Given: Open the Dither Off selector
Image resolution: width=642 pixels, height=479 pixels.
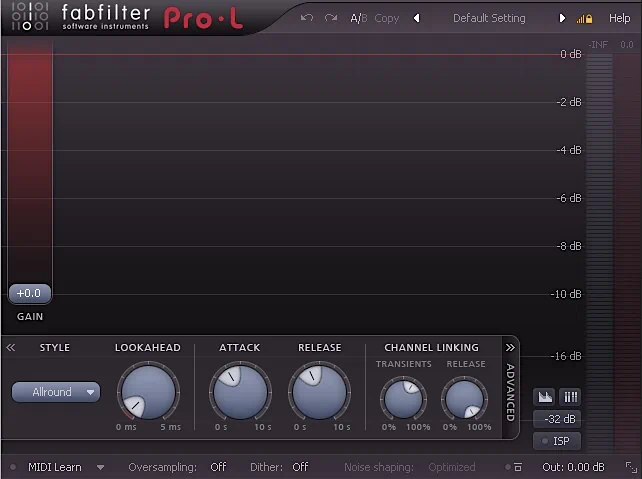Looking at the screenshot, I should tap(300, 467).
